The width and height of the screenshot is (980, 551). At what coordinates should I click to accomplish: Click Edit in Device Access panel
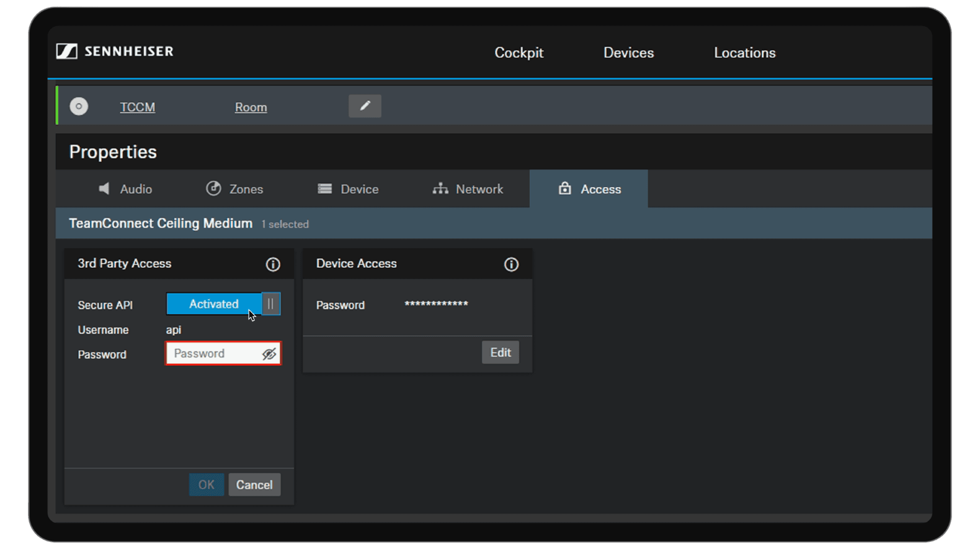pyautogui.click(x=500, y=353)
